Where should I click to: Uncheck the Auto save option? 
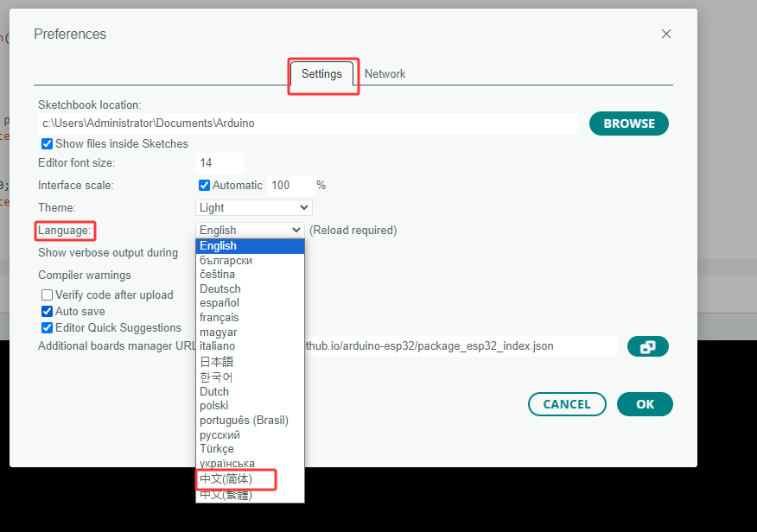[48, 311]
